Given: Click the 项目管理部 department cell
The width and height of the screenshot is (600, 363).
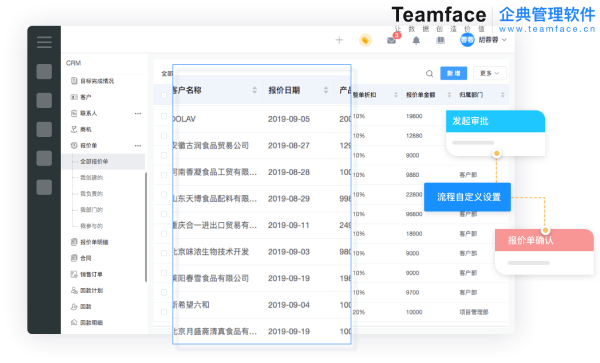Looking at the screenshot, I should 474,312.
